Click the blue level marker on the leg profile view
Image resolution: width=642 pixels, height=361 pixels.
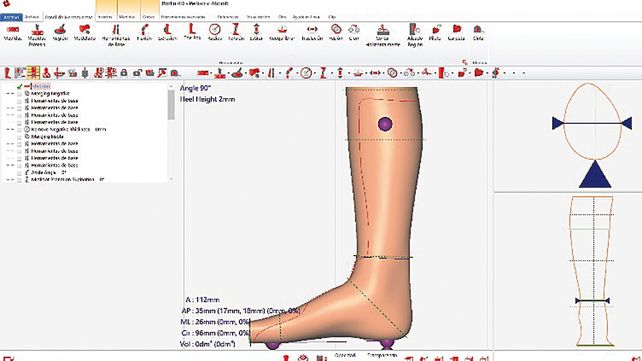click(x=592, y=301)
